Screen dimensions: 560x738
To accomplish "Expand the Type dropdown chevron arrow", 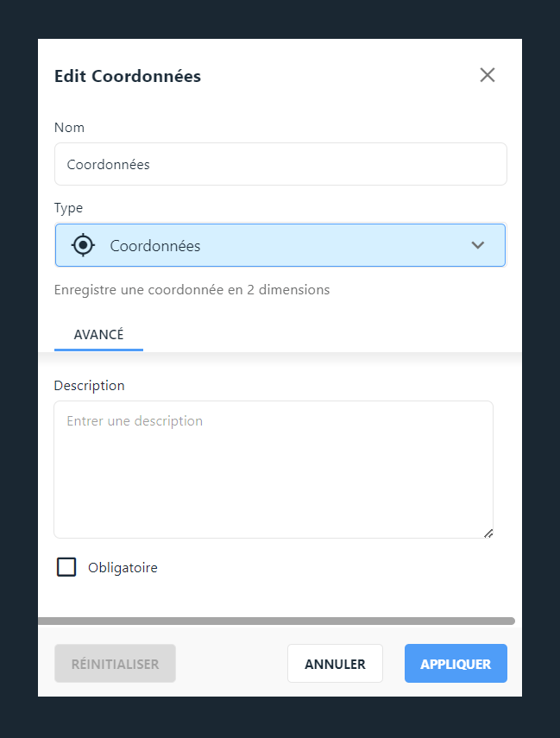I will pyautogui.click(x=478, y=245).
